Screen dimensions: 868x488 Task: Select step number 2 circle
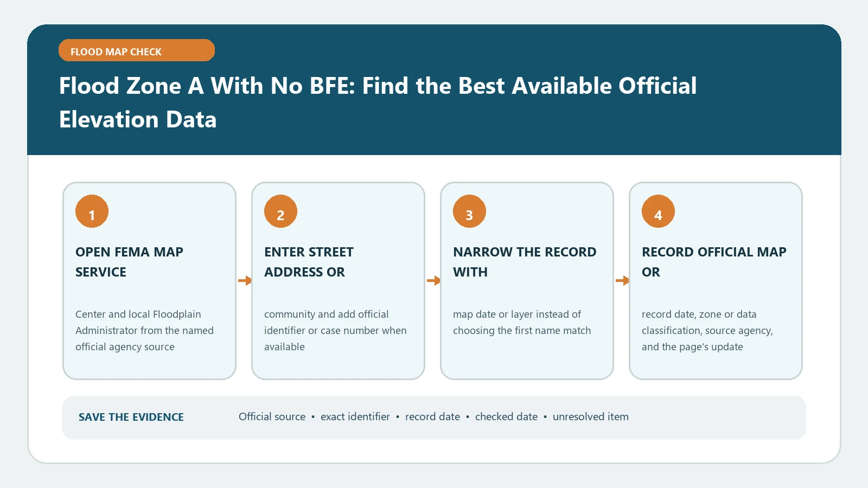coord(280,211)
